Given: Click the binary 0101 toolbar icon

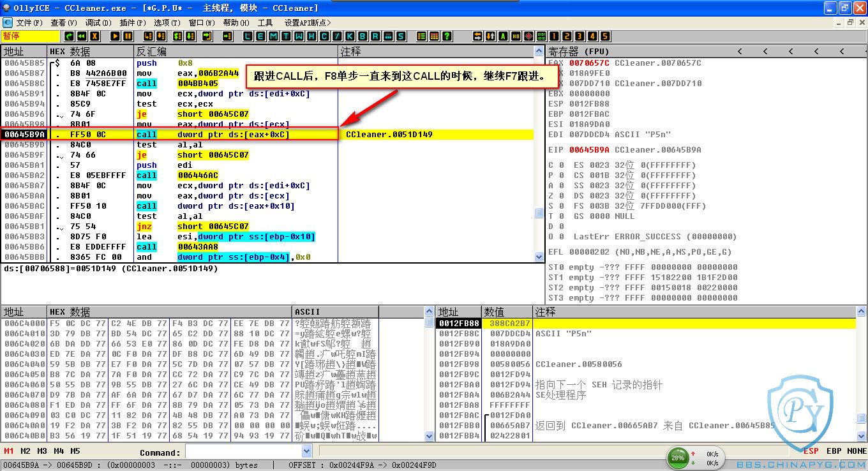Looking at the screenshot, I should pyautogui.click(x=541, y=36).
